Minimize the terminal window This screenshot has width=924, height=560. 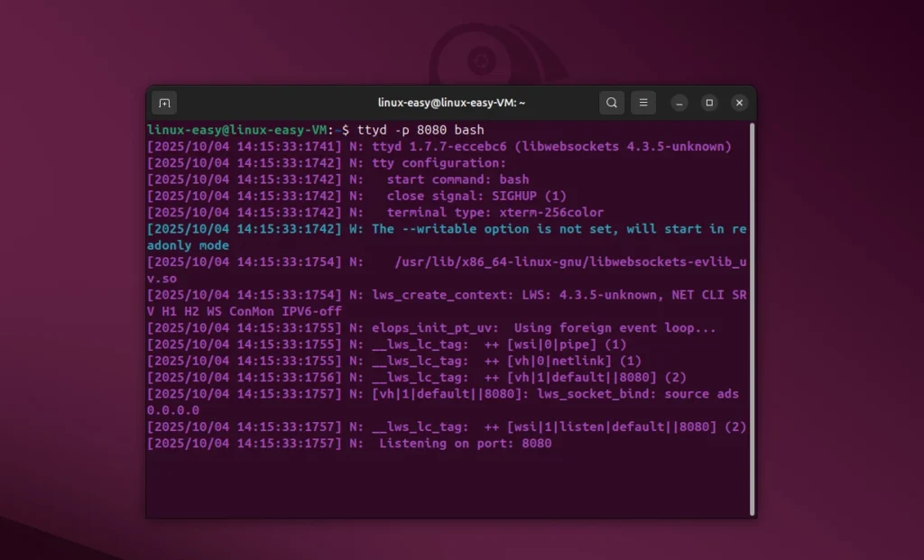[680, 103]
